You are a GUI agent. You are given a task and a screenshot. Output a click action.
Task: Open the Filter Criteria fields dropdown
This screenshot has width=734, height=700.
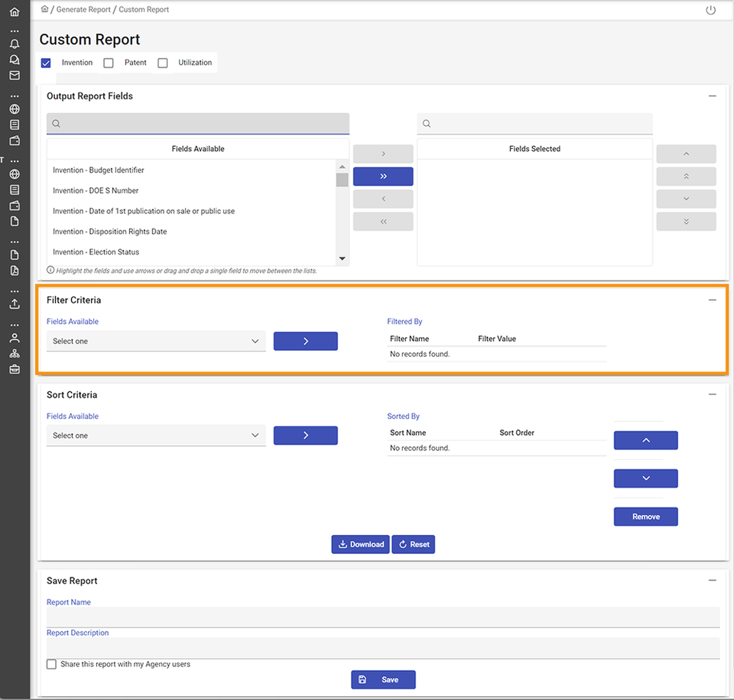(156, 341)
